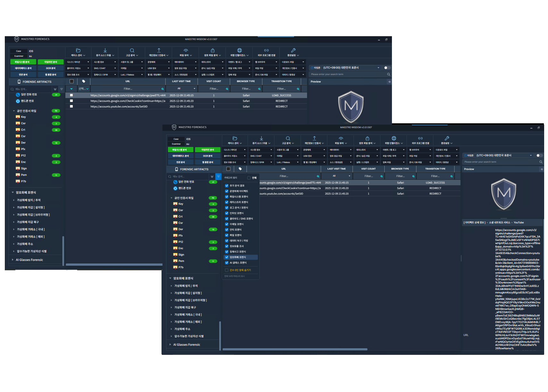The height and width of the screenshot is (392, 548).
Task: Click the tag icon in front window's table header
Action: pos(240,169)
